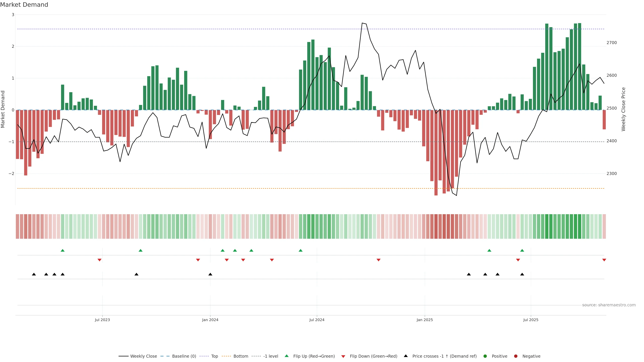Click the Jan 2024 x-axis label

click(x=210, y=320)
